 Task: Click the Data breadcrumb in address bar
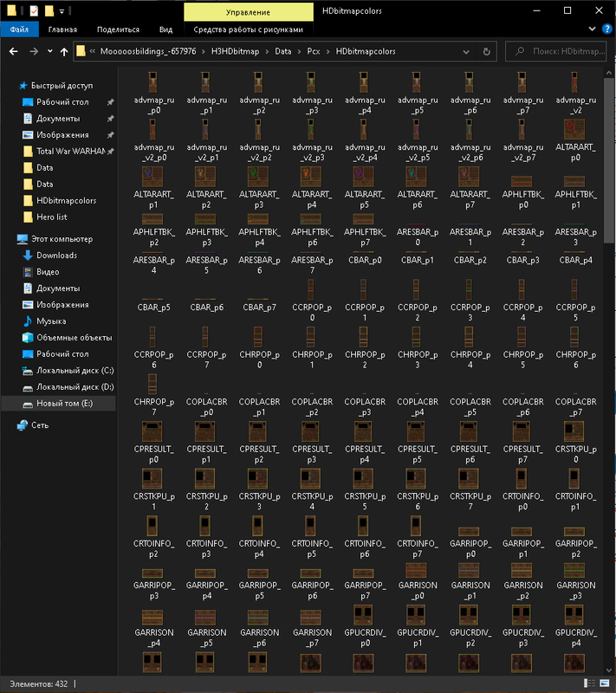[x=282, y=51]
